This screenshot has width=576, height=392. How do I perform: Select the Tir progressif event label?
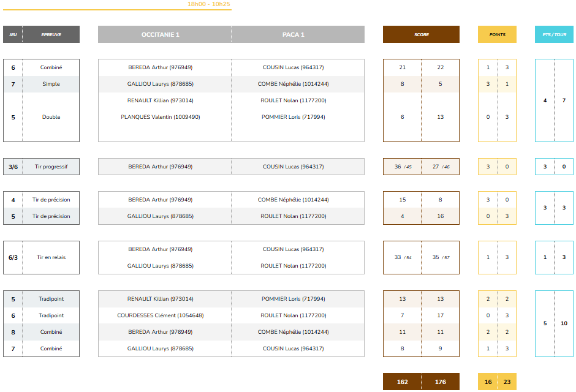[x=51, y=167]
